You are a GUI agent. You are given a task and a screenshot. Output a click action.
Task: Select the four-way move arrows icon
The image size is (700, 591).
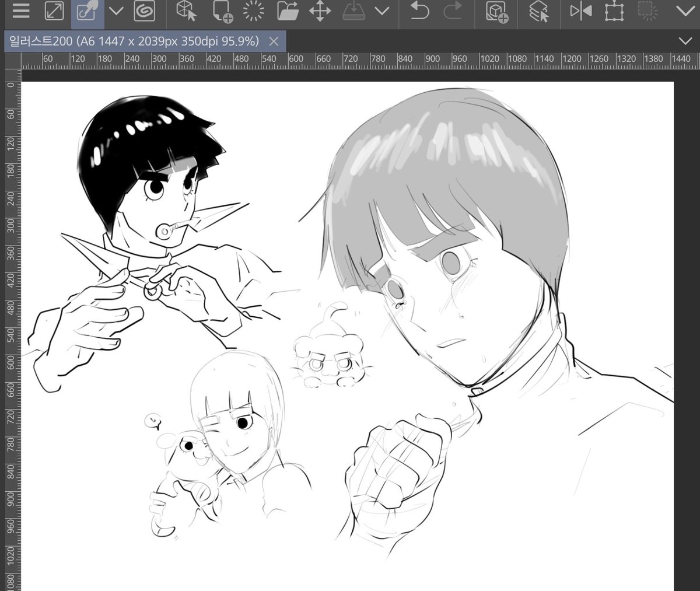click(x=320, y=11)
